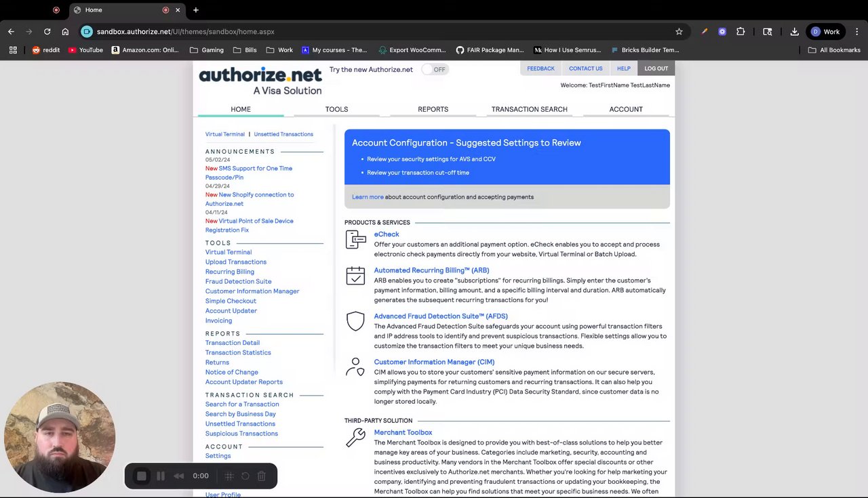Click the site info icon in address bar
This screenshot has width=868, height=498.
86,31
